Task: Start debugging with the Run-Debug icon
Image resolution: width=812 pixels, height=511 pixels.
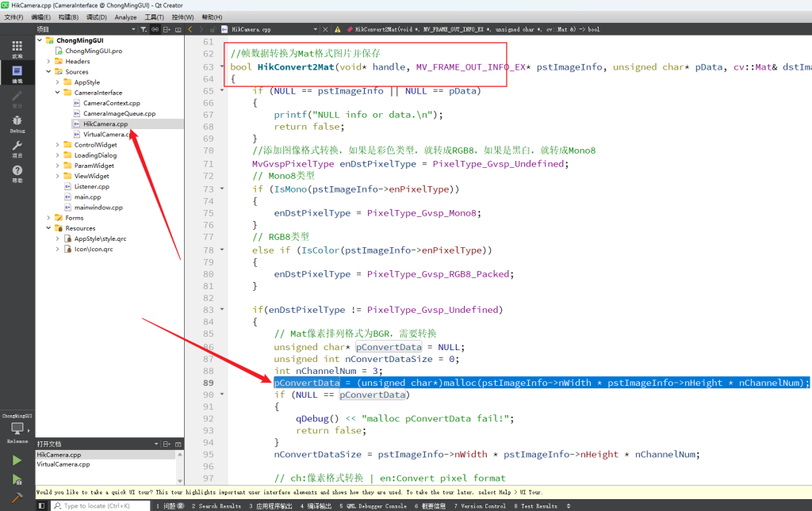Action: 17,479
